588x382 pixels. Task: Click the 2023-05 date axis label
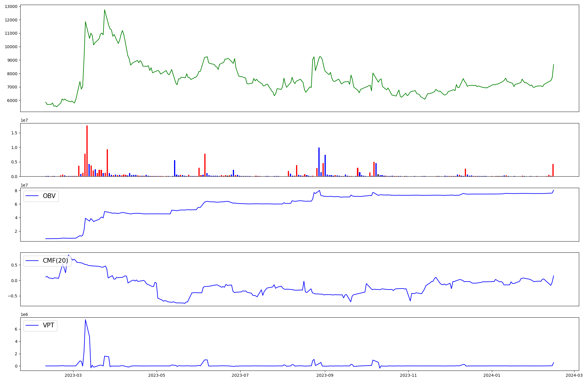point(157,375)
